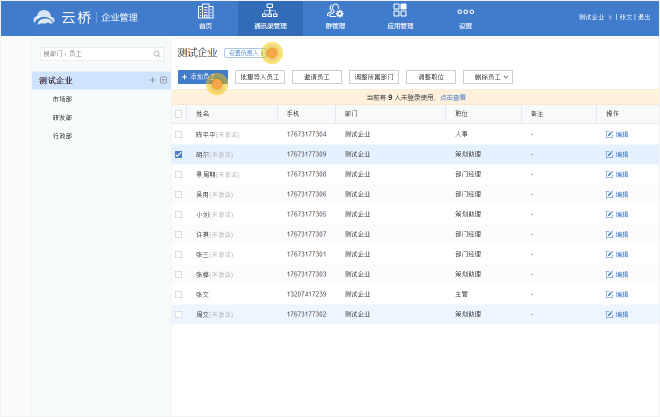Edit row with phone 17673177301
Image resolution: width=660 pixels, height=417 pixels.
tap(617, 254)
